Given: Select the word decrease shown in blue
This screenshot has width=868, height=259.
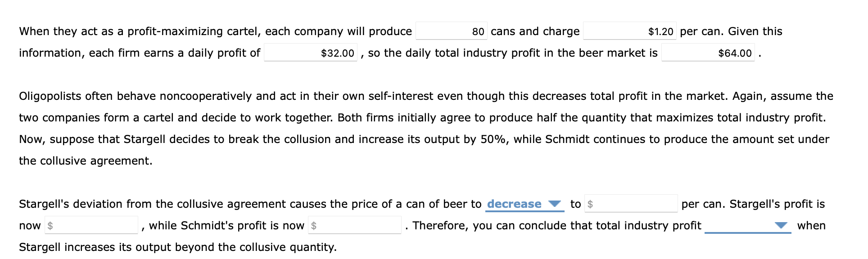Looking at the screenshot, I should coord(514,204).
